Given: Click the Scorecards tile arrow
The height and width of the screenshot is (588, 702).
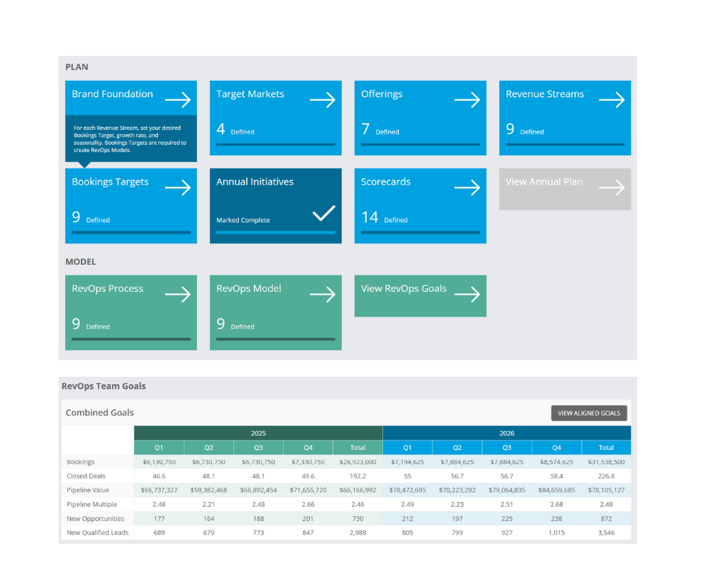Looking at the screenshot, I should [467, 187].
